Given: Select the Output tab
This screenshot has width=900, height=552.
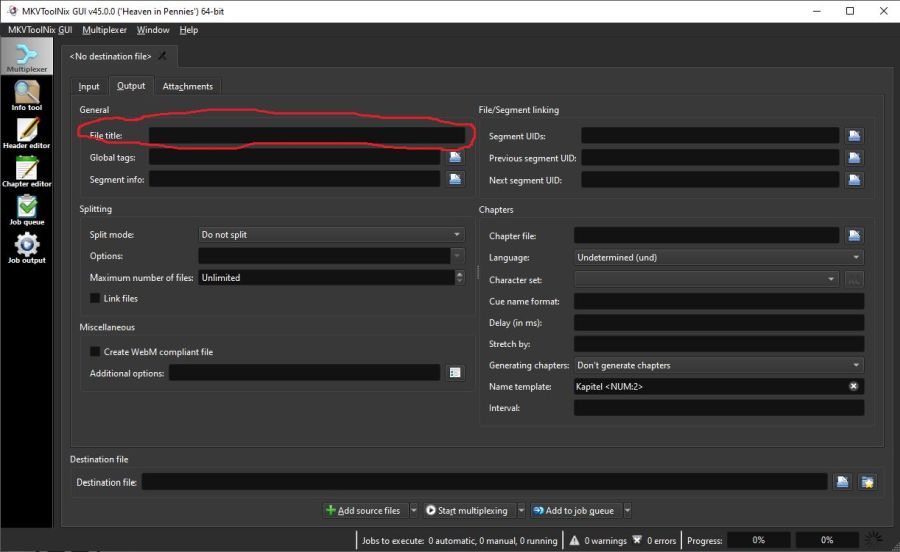Looking at the screenshot, I should (x=131, y=85).
